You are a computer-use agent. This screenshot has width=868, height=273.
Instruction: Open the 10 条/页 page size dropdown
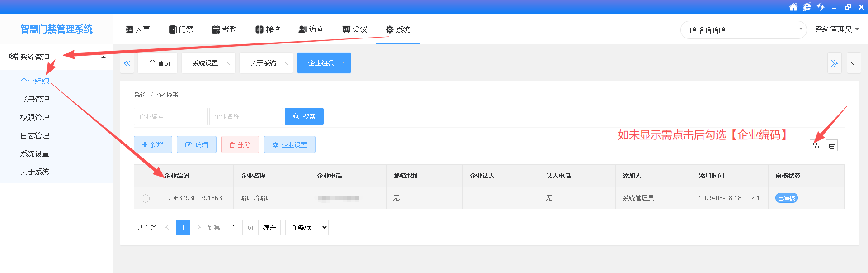pos(307,228)
